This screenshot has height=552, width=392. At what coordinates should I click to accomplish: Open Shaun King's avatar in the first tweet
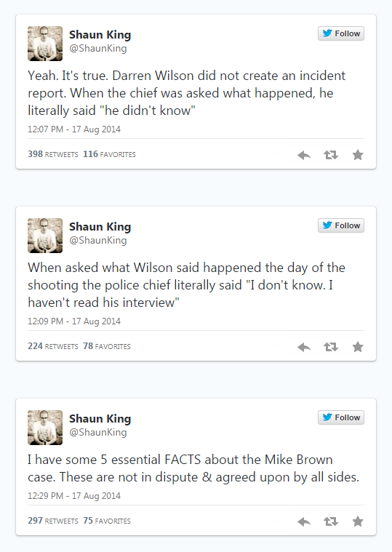coord(45,44)
